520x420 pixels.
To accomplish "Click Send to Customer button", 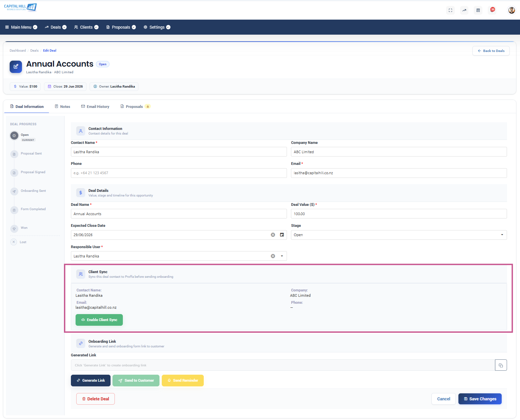I will 136,380.
